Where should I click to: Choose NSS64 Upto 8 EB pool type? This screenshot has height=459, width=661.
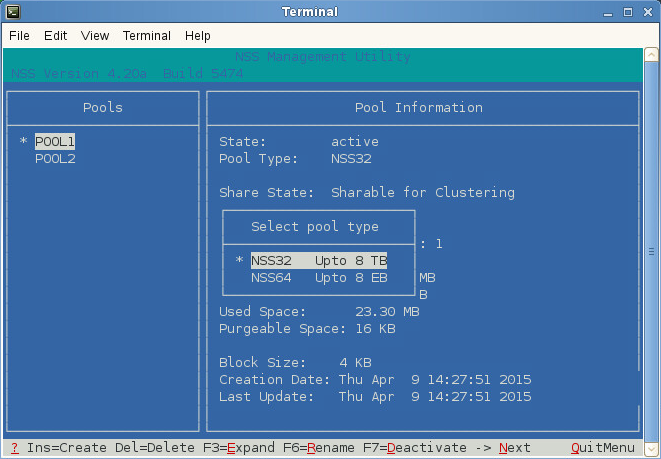319,278
